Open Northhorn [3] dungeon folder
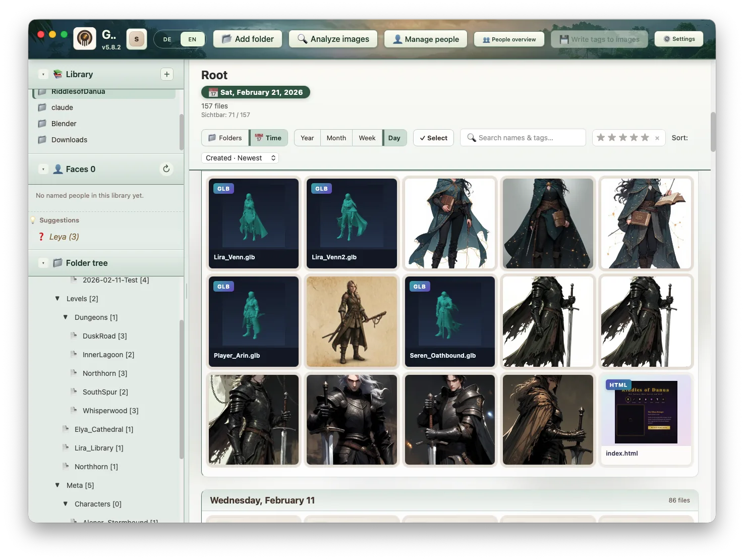Image resolution: width=744 pixels, height=560 pixels. [x=105, y=373]
